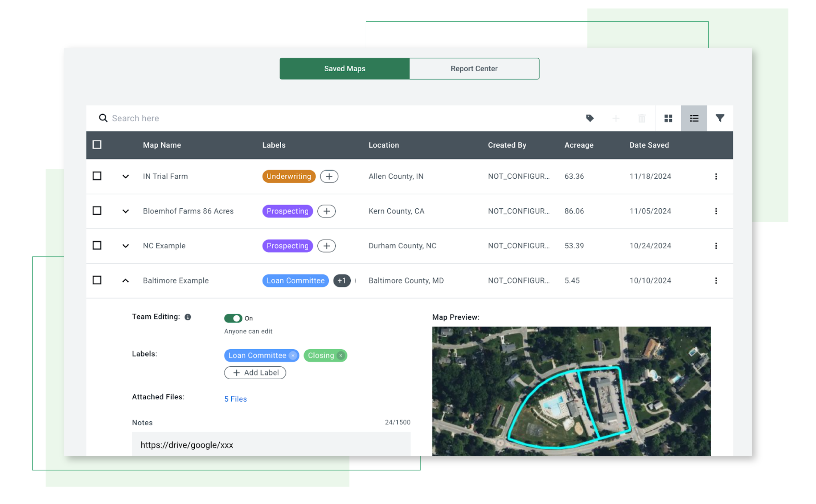Check the select-all checkbox in table header
The width and height of the screenshot is (816, 504).
(97, 145)
